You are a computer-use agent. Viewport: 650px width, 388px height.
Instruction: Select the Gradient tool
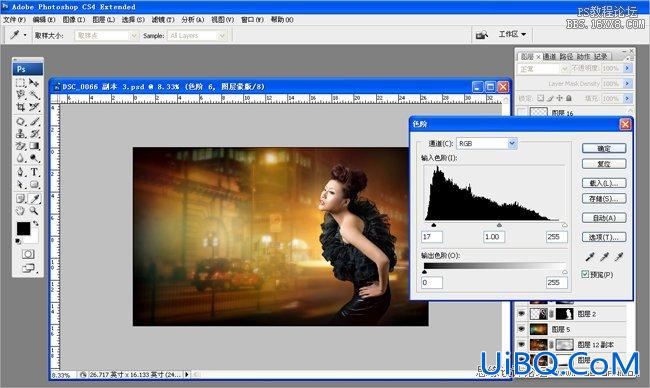coord(34,146)
